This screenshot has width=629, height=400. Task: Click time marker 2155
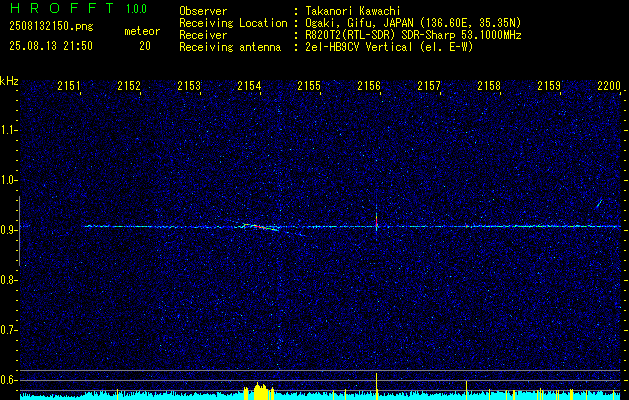coord(309,85)
